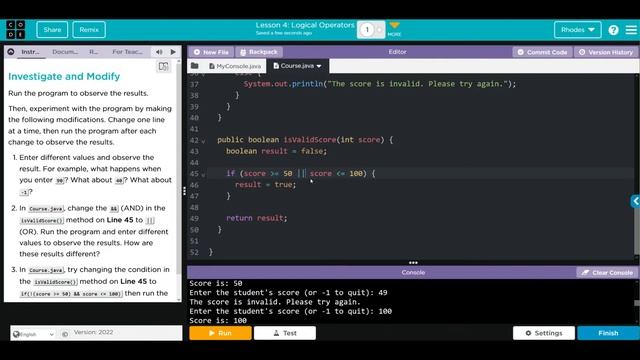Click the || operator on line 45
The width and height of the screenshot is (640, 360).
point(301,173)
